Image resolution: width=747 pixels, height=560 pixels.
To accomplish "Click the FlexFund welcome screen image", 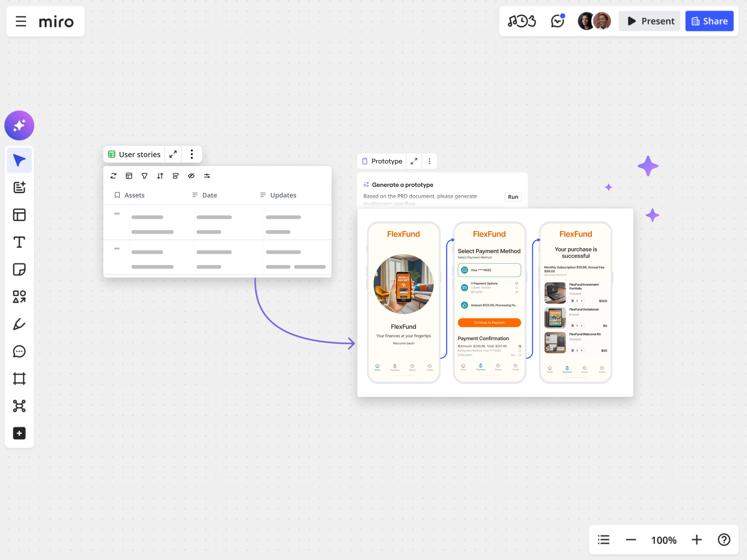I will (404, 284).
